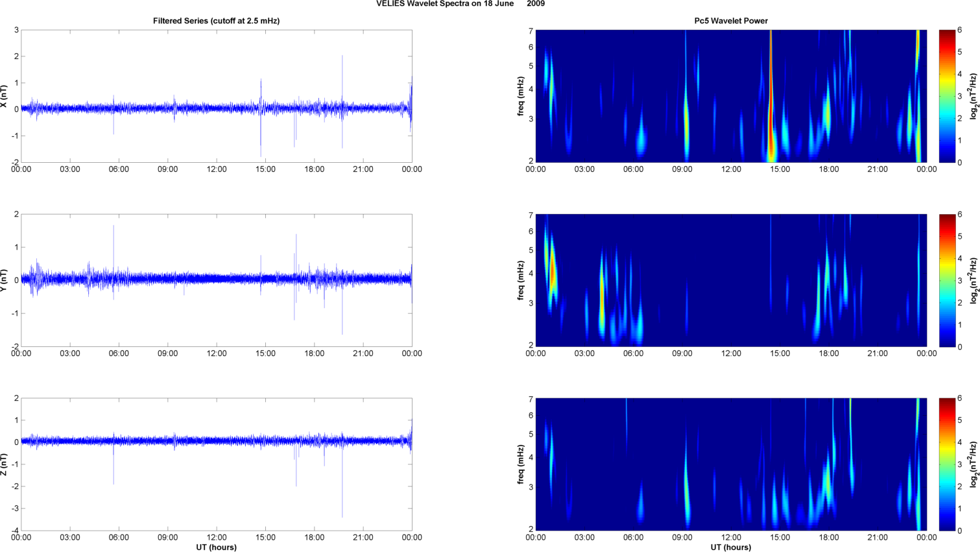Click the '3' tick on the Y colorbar
The image size is (980, 552).
tap(960, 281)
